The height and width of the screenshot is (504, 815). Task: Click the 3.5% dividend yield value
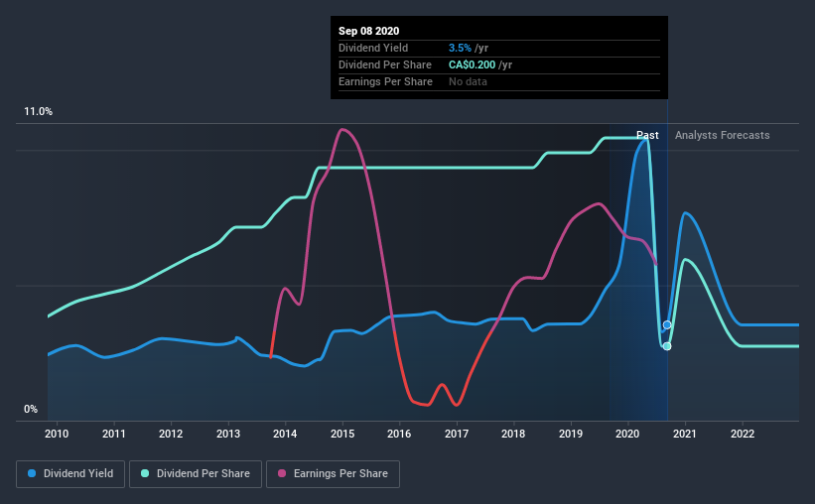tap(460, 48)
